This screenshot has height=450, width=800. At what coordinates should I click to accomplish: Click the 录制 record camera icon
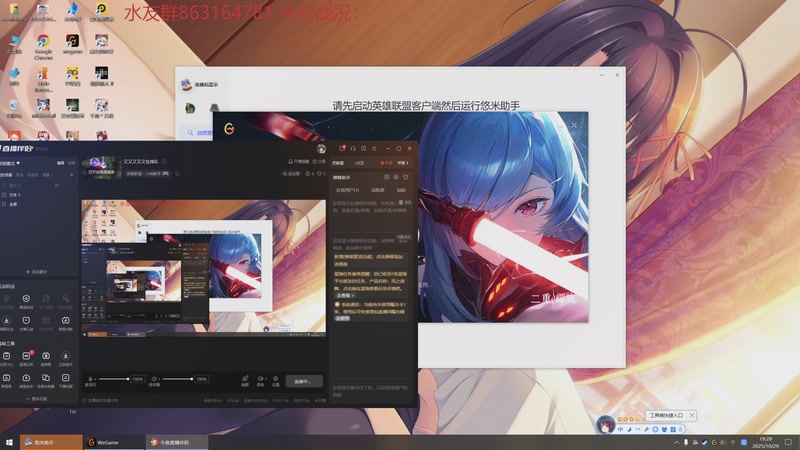[x=260, y=379]
